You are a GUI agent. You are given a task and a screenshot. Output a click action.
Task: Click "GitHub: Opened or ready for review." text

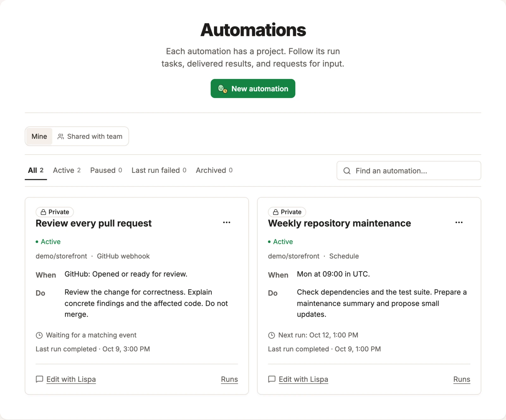(x=126, y=274)
